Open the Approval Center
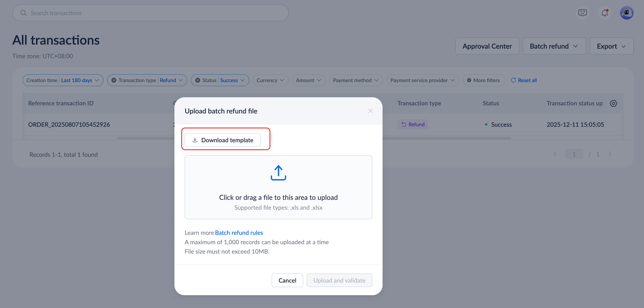 point(487,46)
